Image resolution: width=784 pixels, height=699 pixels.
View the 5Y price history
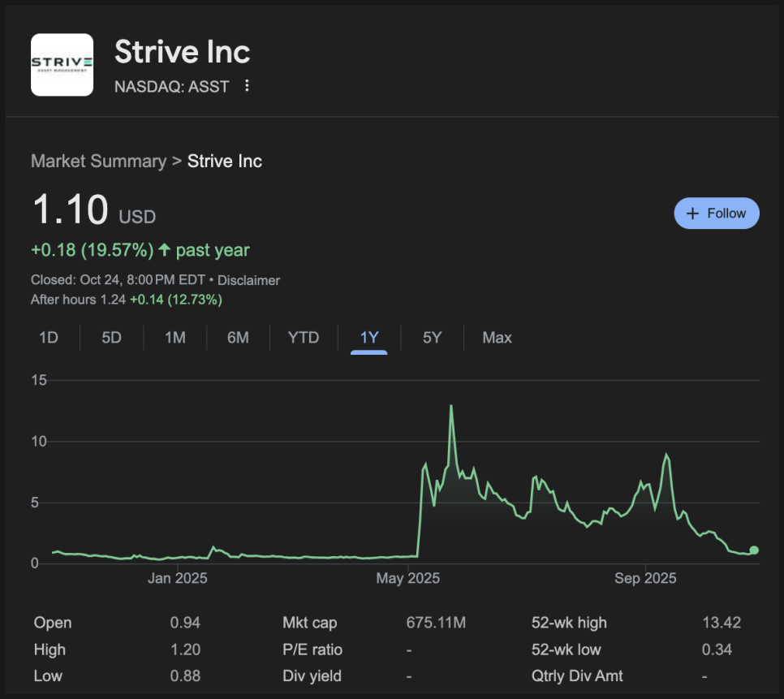(x=432, y=338)
